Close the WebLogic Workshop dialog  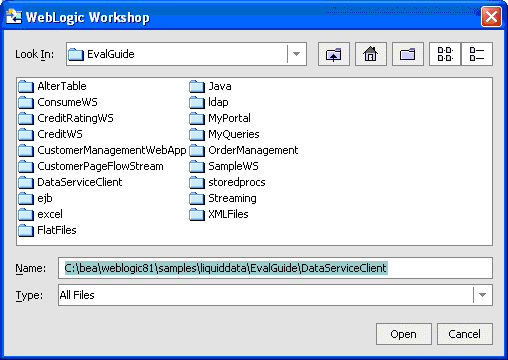click(x=491, y=16)
